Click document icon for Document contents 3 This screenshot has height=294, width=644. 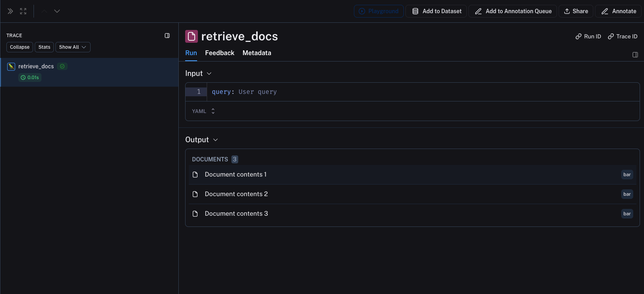195,214
